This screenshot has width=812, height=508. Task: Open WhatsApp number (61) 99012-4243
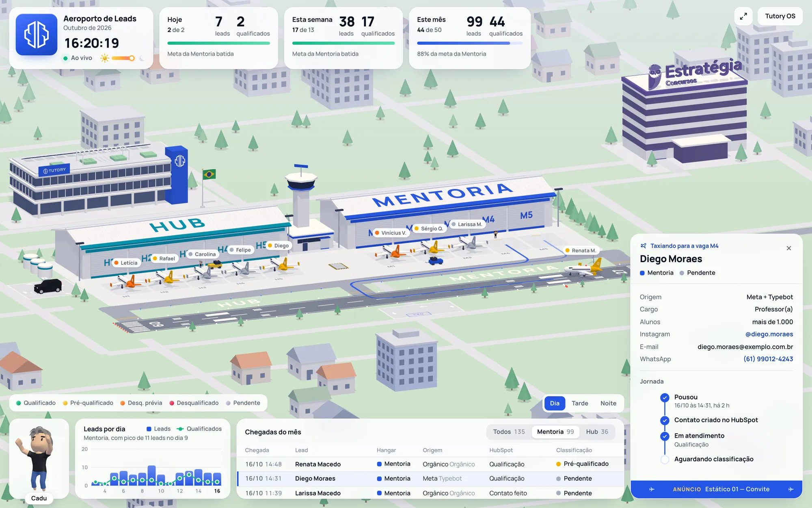[x=768, y=359]
